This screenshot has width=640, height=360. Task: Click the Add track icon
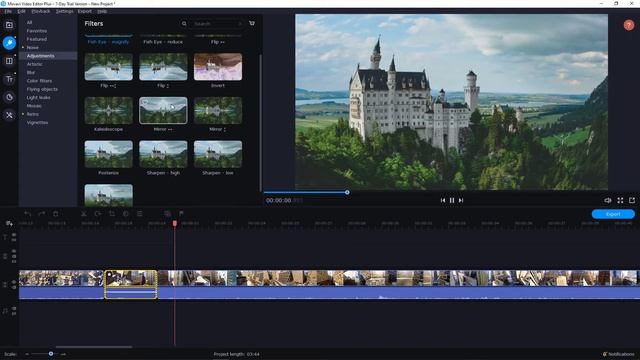tap(9, 223)
